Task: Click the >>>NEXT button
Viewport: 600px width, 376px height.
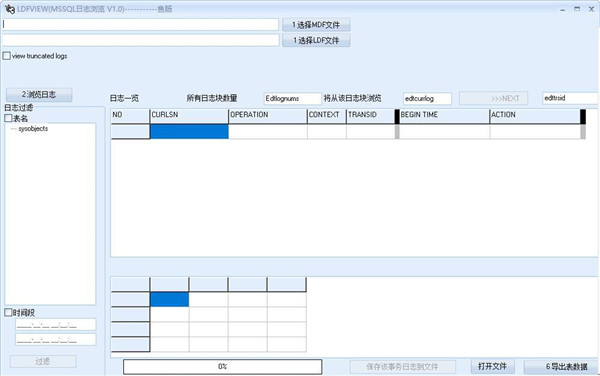Action: (x=494, y=98)
